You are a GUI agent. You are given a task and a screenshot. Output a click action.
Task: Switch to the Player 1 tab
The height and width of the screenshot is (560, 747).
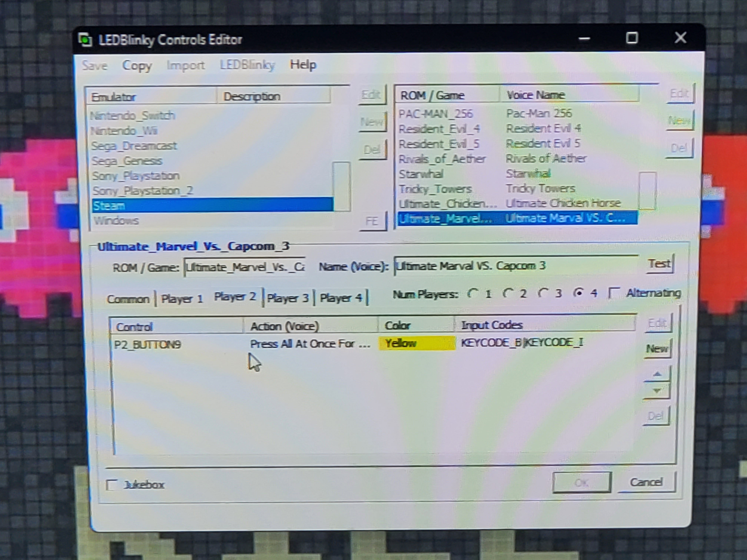coord(182,299)
